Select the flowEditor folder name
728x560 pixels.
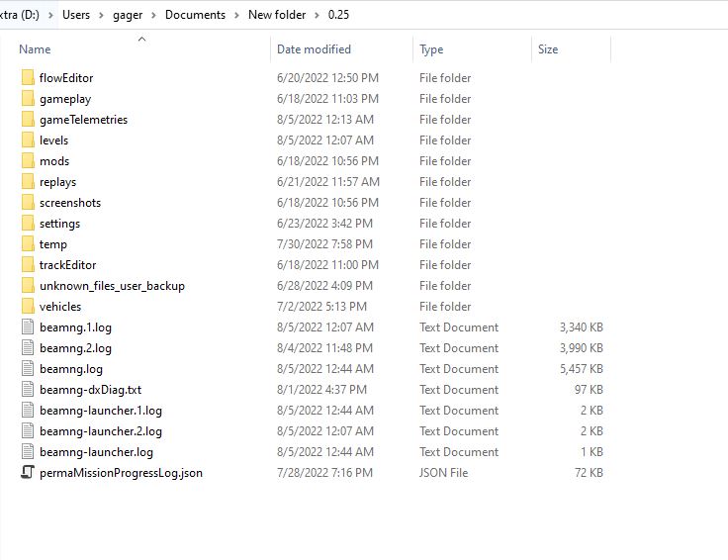click(66, 78)
